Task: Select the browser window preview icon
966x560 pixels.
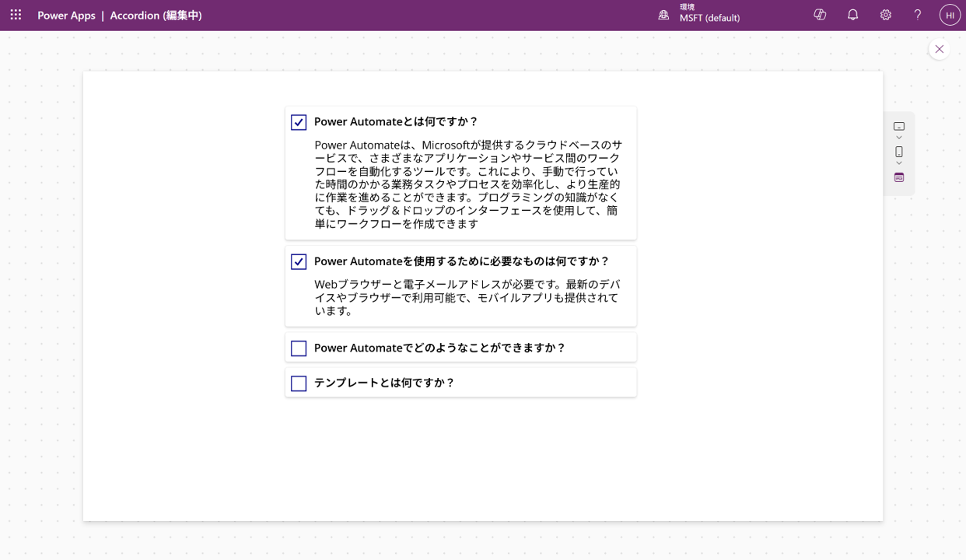Action: pyautogui.click(x=899, y=177)
